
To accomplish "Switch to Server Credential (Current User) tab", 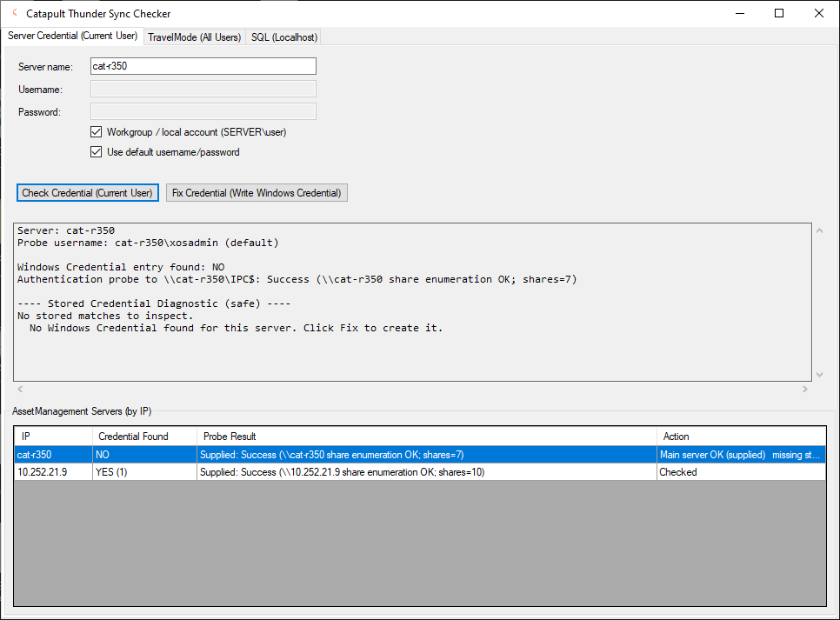I will 72,36.
